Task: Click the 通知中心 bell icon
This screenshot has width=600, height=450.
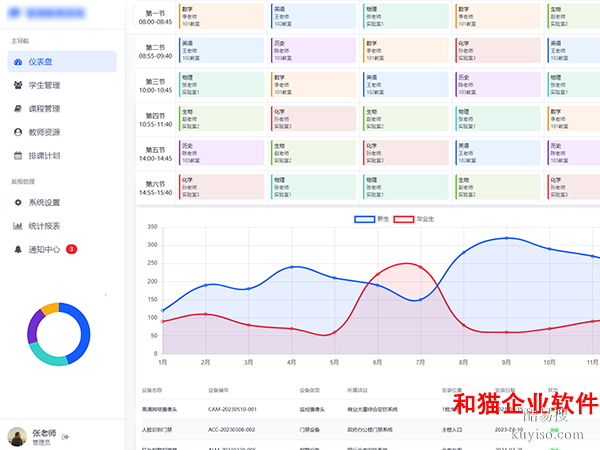Action: pyautogui.click(x=18, y=249)
